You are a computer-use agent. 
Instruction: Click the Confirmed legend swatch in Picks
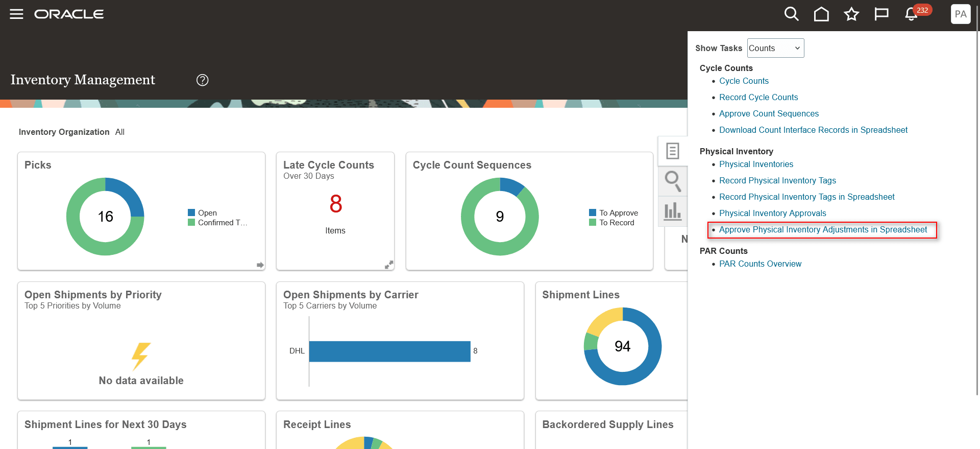pos(191,222)
